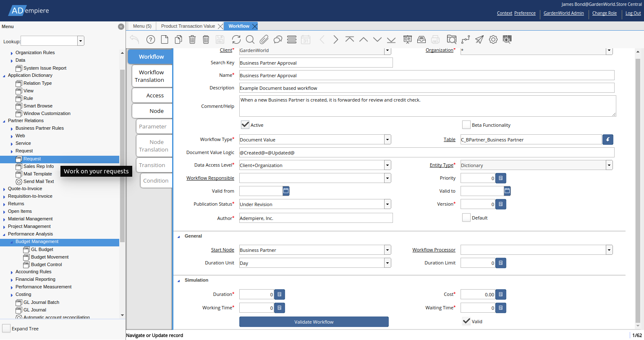Go to next record arrow in toolbar
The height and width of the screenshot is (340, 644).
pyautogui.click(x=336, y=39)
